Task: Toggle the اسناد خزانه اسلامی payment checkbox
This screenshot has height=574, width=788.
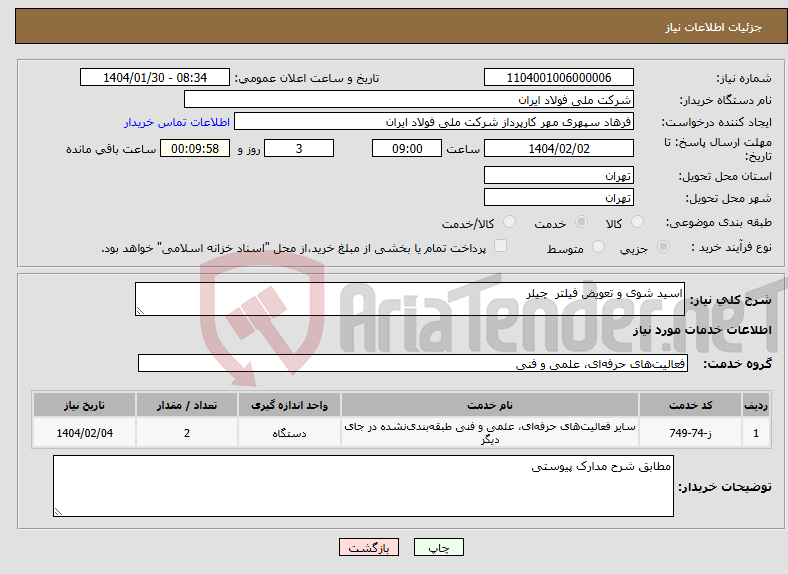Action: click(501, 246)
